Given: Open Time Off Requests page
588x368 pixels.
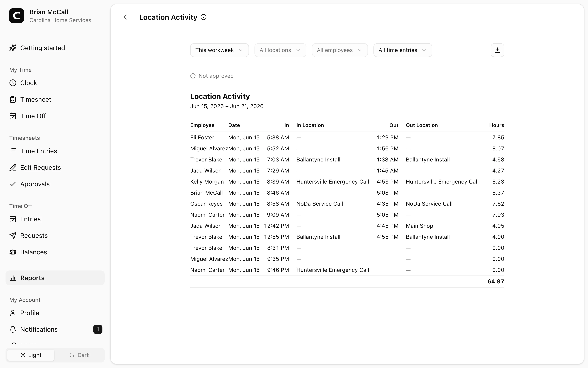Looking at the screenshot, I should 55,236.
